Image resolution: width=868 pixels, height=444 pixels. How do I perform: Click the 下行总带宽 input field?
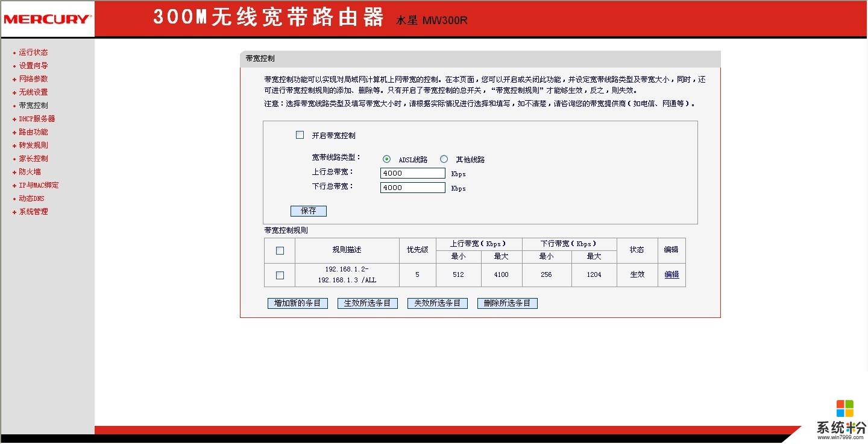click(x=413, y=188)
